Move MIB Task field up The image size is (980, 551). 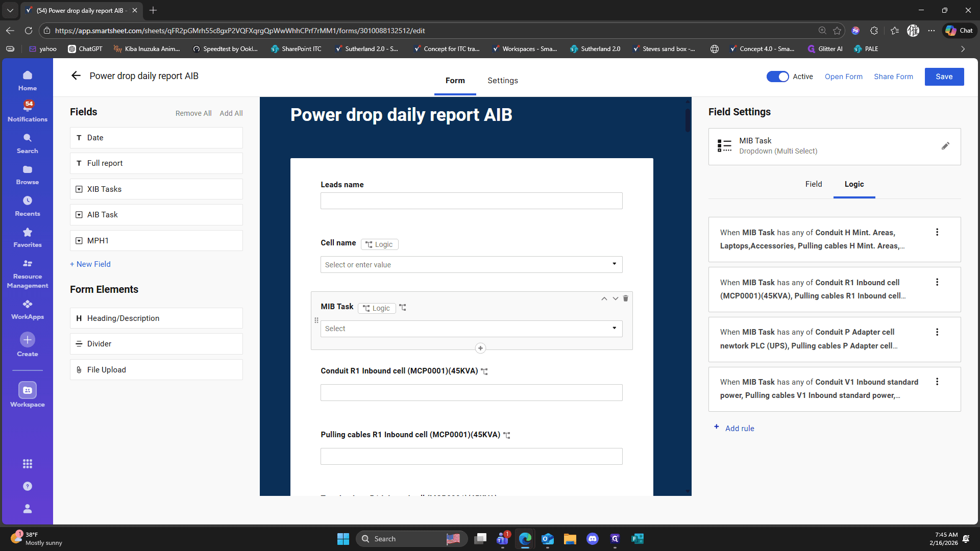point(604,298)
